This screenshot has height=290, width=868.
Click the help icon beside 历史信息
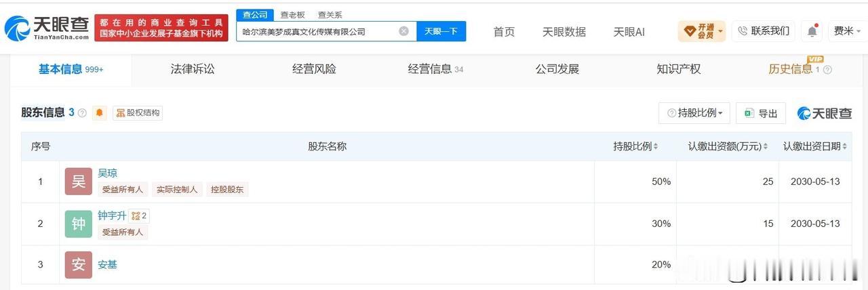pyautogui.click(x=827, y=70)
